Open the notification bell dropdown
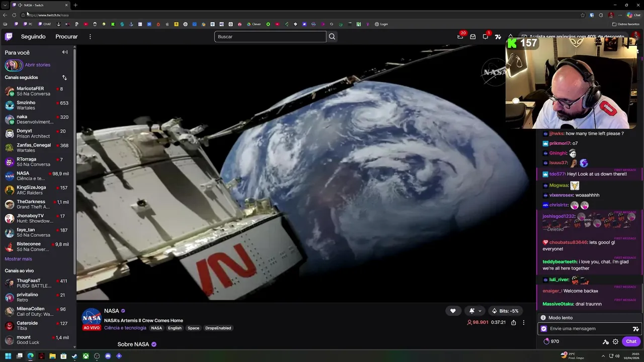 [475, 311]
